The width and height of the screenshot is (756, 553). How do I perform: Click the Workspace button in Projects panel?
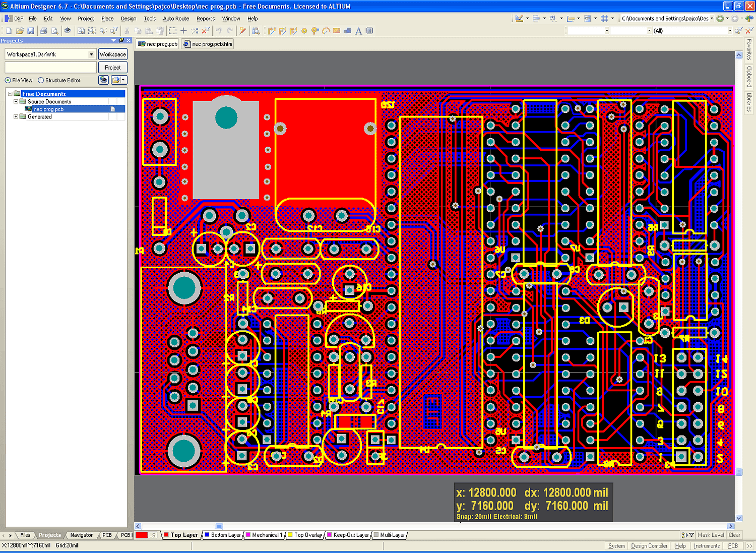coord(112,54)
